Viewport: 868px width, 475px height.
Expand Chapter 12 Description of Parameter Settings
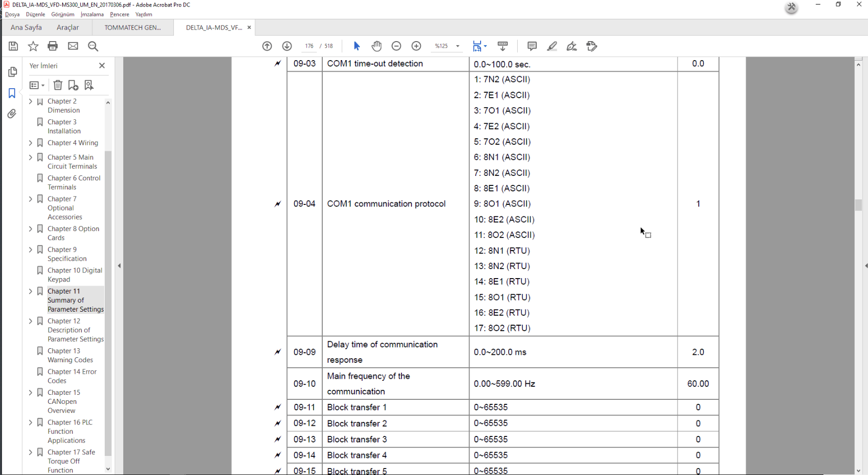coord(31,321)
